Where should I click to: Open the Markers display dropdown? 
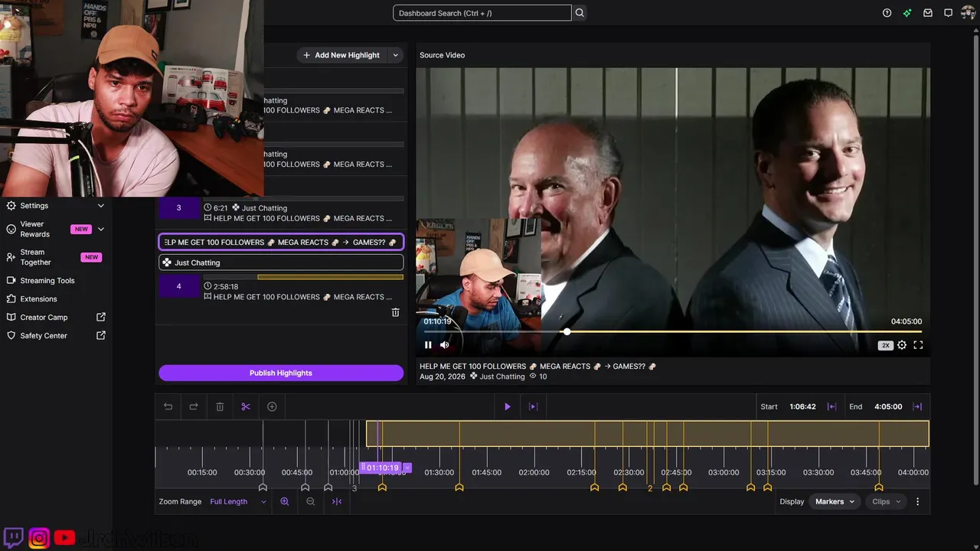pyautogui.click(x=834, y=501)
